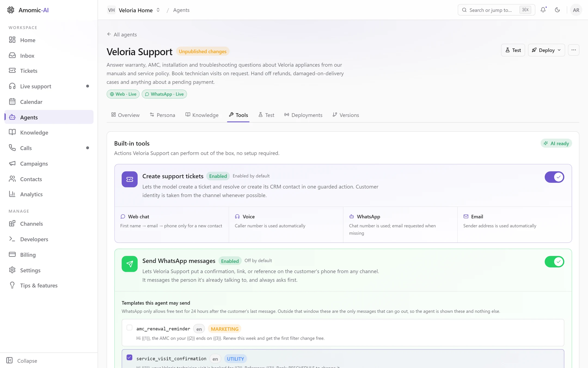Click the AI ready badge
The width and height of the screenshot is (588, 368).
[x=556, y=143]
